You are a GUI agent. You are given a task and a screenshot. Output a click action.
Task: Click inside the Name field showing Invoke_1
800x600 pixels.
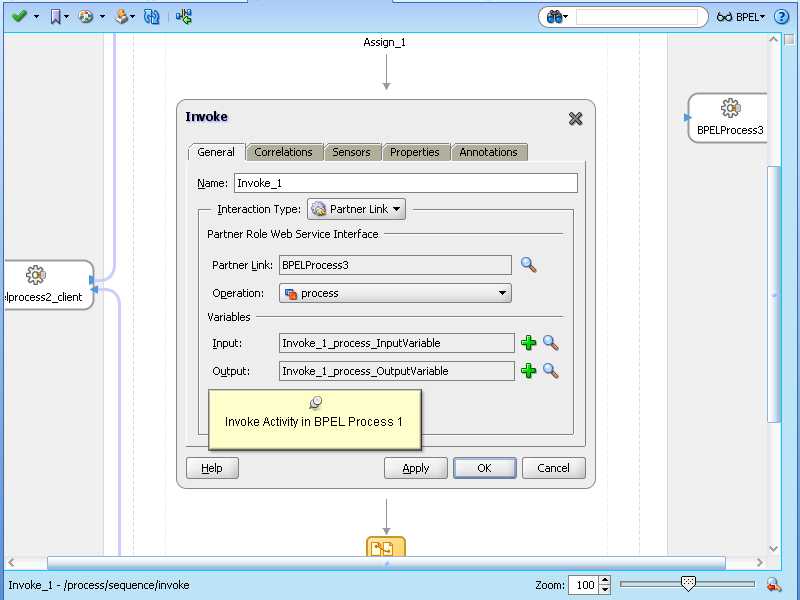pos(400,183)
